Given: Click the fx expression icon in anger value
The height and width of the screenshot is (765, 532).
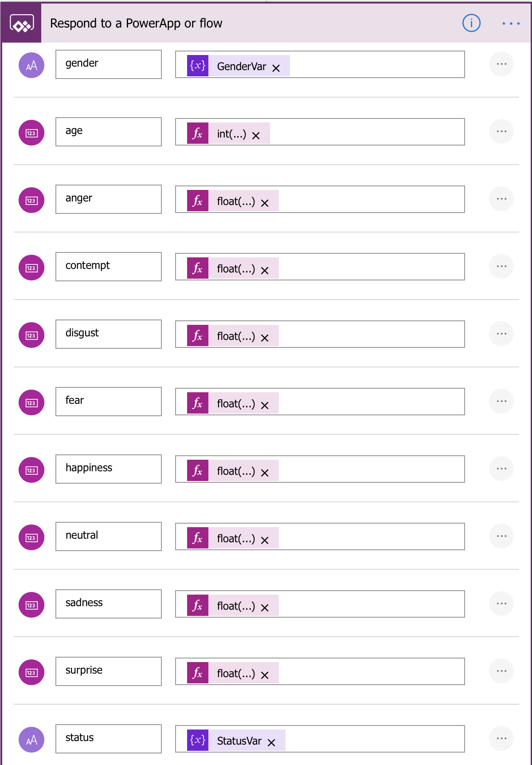Looking at the screenshot, I should point(198,201).
